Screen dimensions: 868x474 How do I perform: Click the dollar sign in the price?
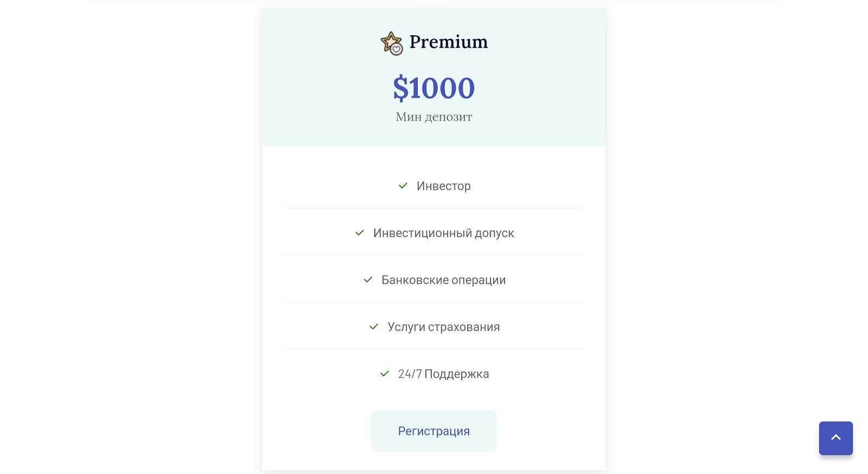[x=400, y=88]
